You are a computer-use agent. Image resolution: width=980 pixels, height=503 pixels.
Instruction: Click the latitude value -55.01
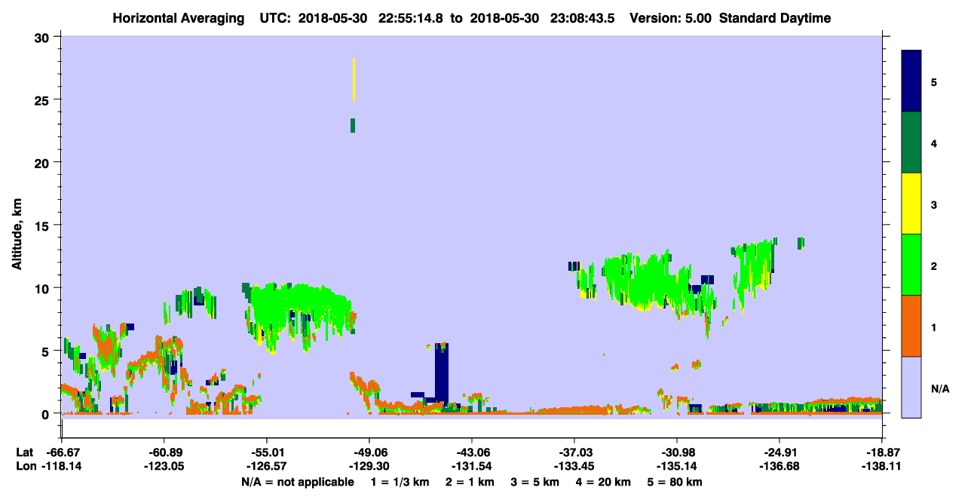(x=266, y=452)
